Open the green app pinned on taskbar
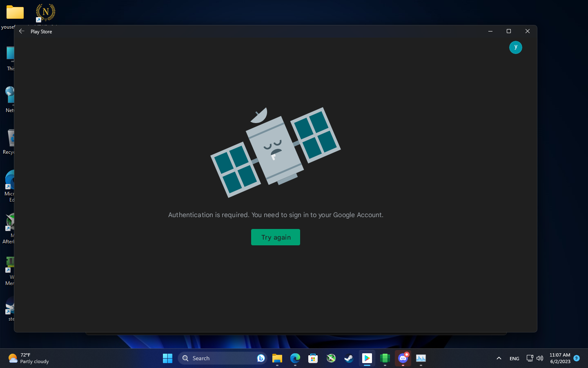588x368 pixels. (385, 358)
